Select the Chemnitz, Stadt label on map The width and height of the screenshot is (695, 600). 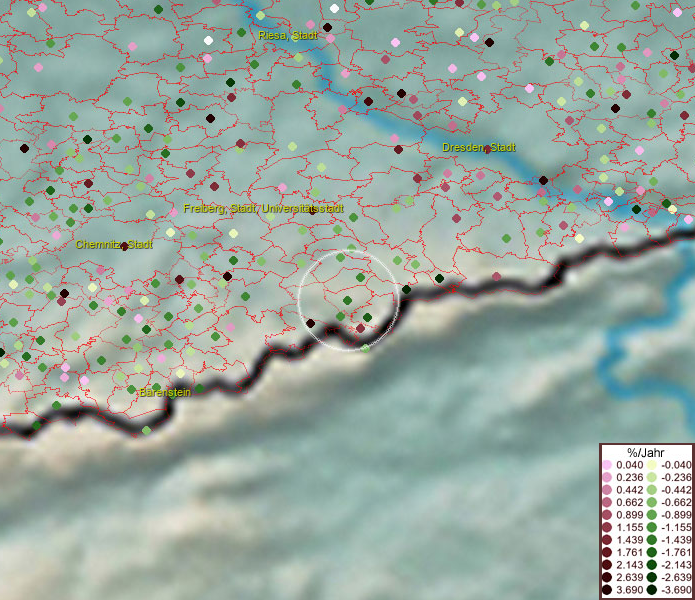pyautogui.click(x=113, y=244)
